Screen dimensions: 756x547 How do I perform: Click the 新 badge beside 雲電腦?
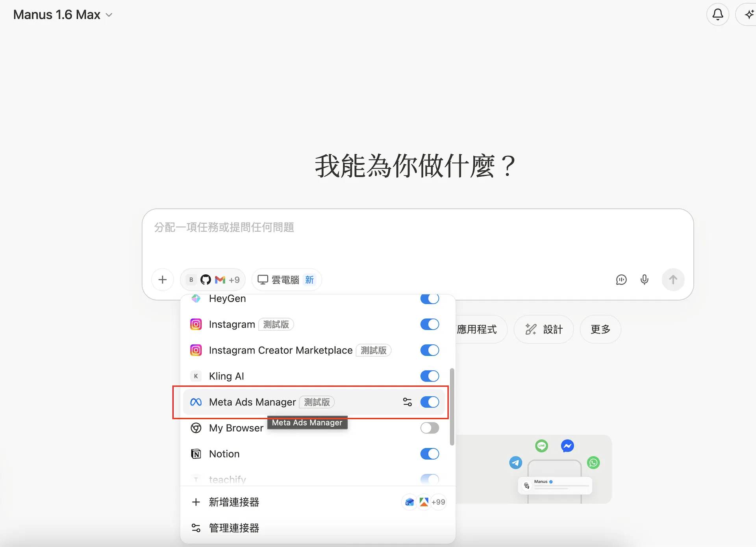click(x=309, y=280)
